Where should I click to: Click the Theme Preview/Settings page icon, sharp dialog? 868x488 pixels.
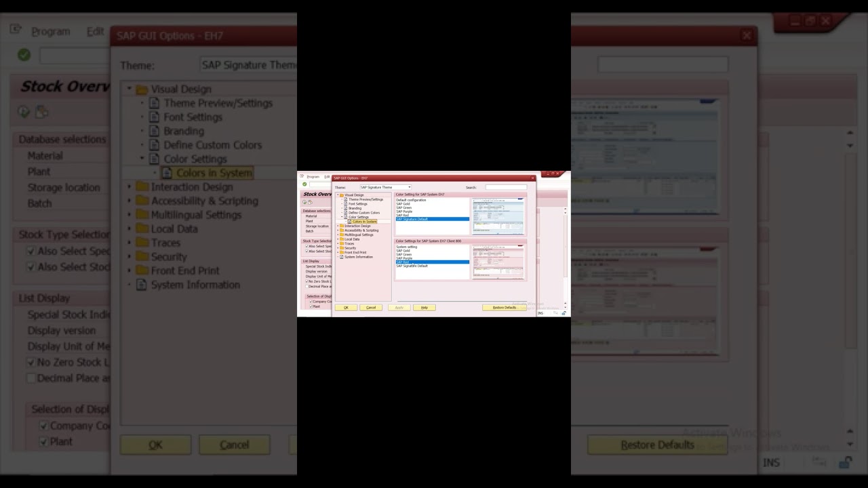click(346, 199)
